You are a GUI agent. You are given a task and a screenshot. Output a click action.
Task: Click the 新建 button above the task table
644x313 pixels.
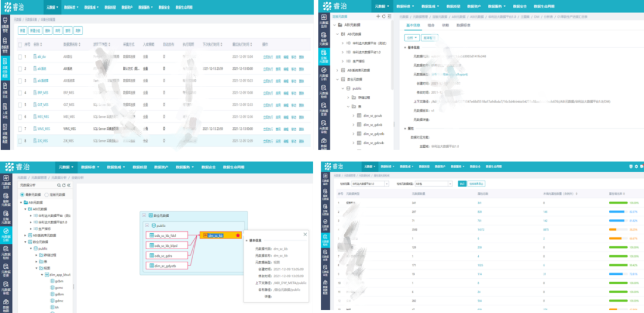(22, 30)
